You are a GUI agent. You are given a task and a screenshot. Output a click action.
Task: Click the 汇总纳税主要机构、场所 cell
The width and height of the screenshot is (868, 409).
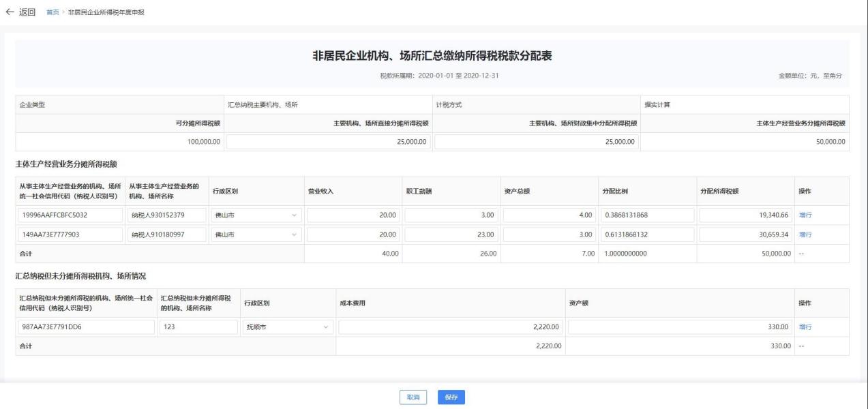328,104
